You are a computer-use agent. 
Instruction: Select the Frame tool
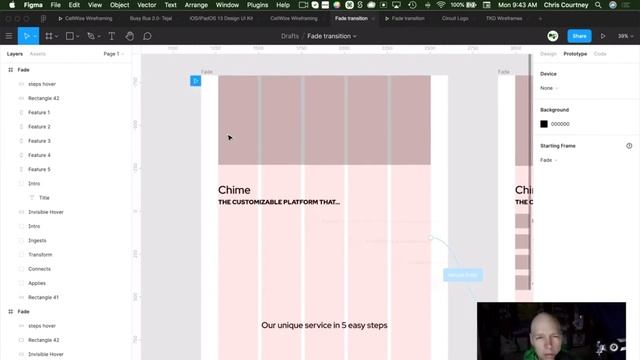pos(49,36)
